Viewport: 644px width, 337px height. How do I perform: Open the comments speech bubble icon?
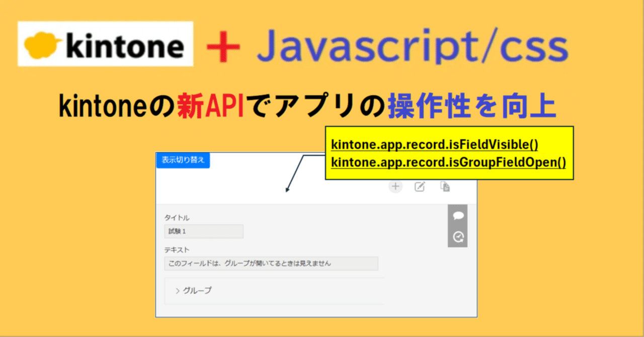point(458,216)
